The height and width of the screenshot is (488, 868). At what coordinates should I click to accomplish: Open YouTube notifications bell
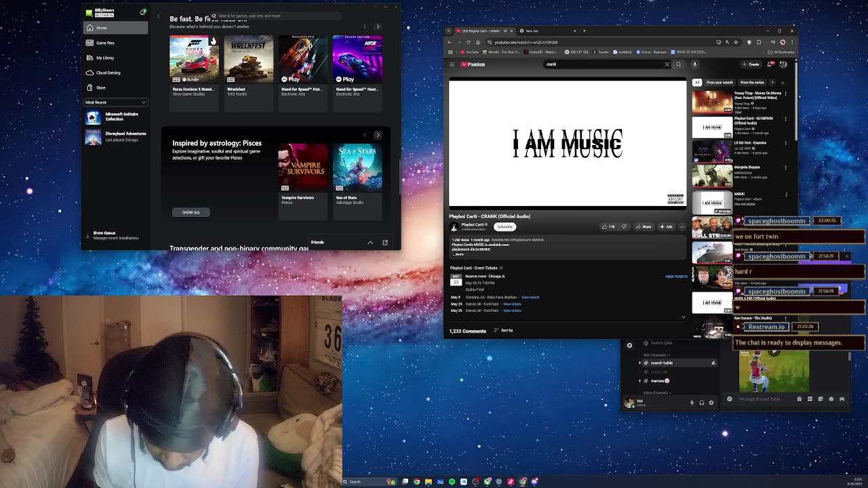click(770, 64)
